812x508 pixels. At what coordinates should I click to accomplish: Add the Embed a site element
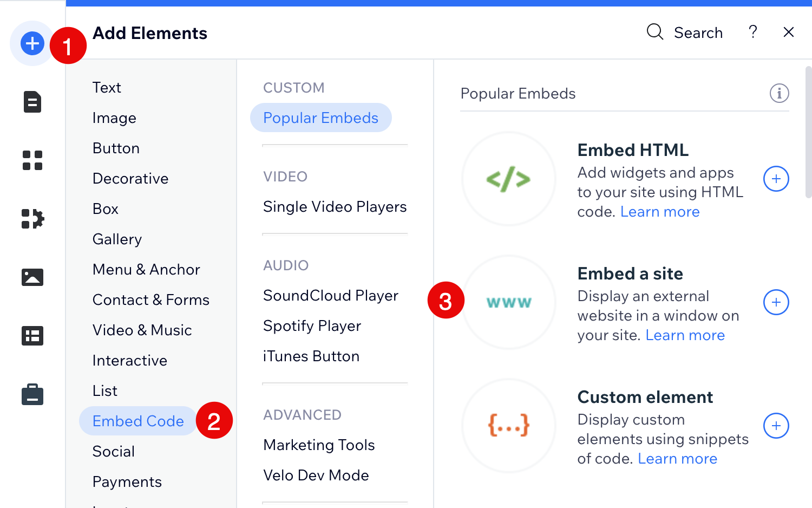click(x=776, y=302)
